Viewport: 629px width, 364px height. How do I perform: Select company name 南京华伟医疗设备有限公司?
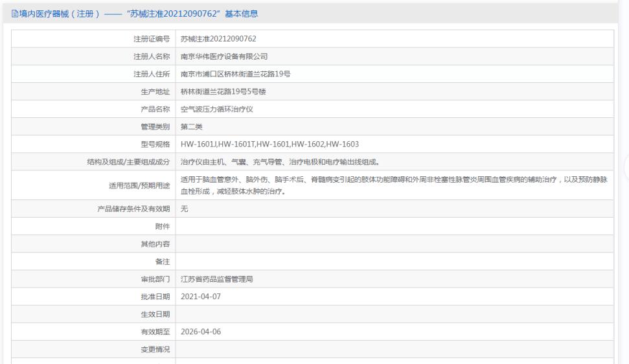tap(224, 56)
